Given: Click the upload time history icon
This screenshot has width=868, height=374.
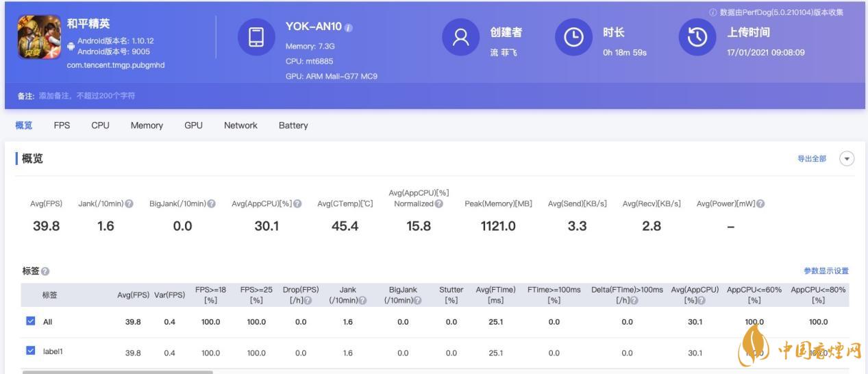Looking at the screenshot, I should click(697, 37).
